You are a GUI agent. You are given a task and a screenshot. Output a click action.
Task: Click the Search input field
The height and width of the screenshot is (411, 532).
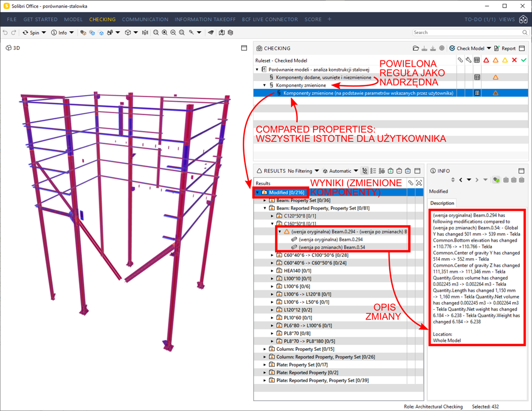point(470,33)
